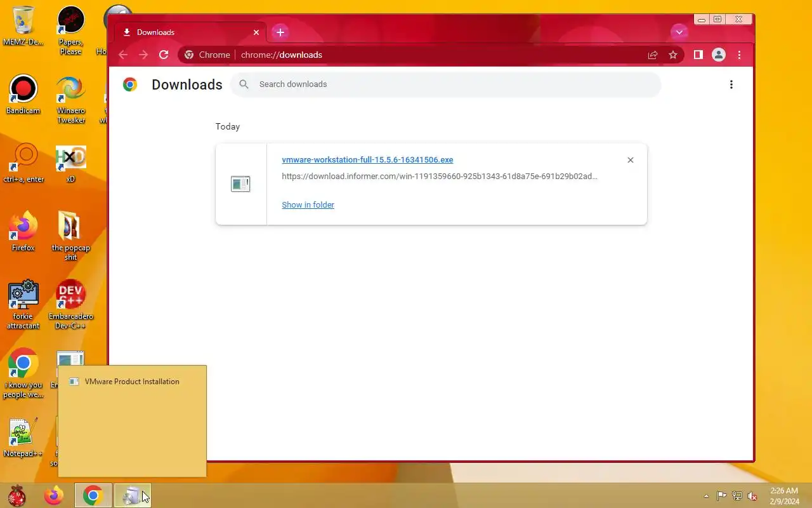Click the muted volume tray icon
The height and width of the screenshot is (508, 812).
752,496
